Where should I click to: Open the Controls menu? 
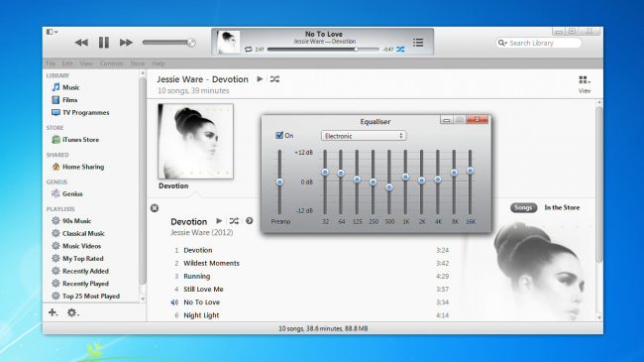(x=111, y=63)
